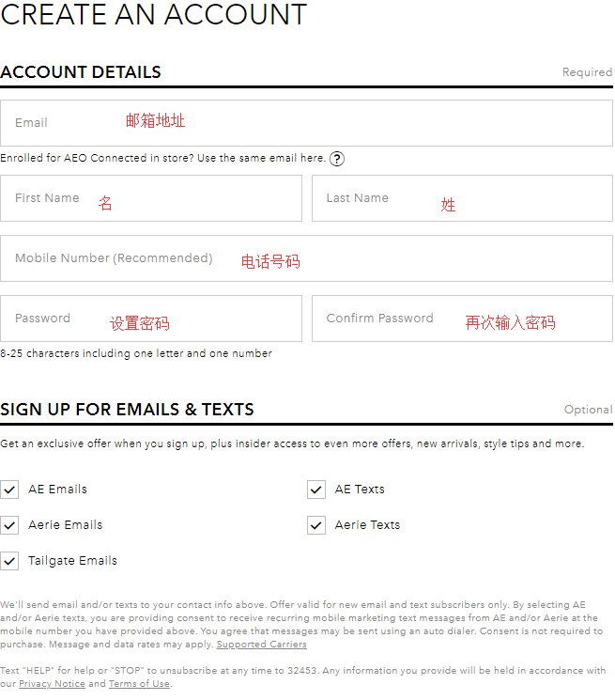Follow the Terms of Use link
The width and height of the screenshot is (615, 700).
pyautogui.click(x=139, y=684)
